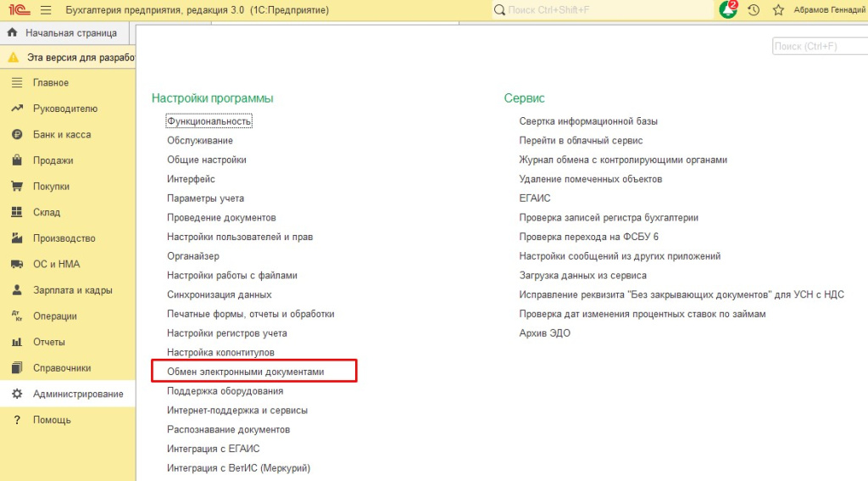Select the Администрирование section

coord(68,394)
